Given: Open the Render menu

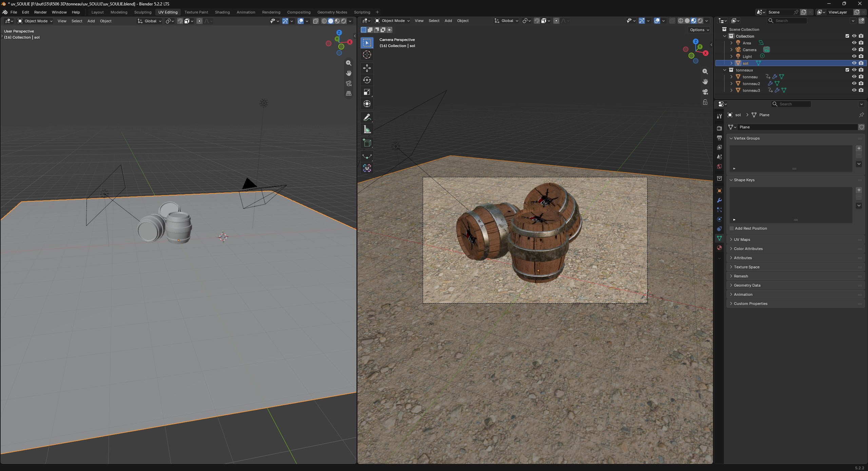Looking at the screenshot, I should click(40, 12).
